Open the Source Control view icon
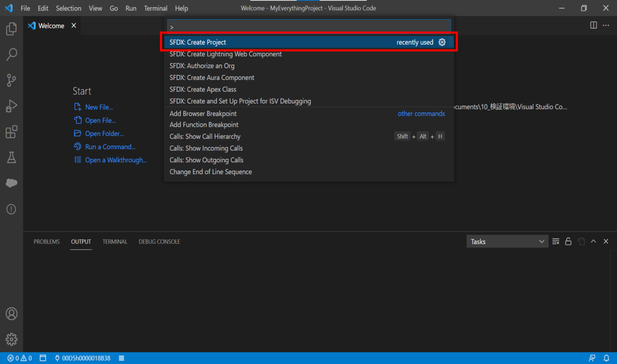 11,80
